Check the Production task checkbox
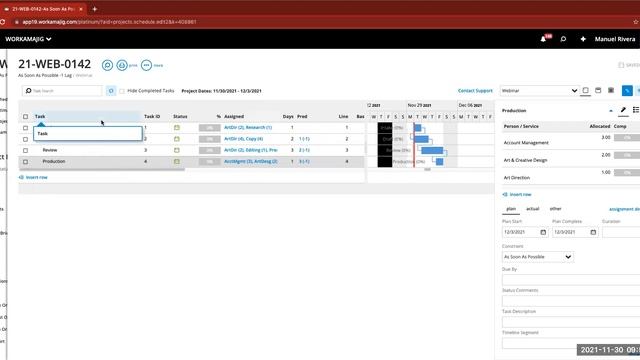 click(x=26, y=162)
